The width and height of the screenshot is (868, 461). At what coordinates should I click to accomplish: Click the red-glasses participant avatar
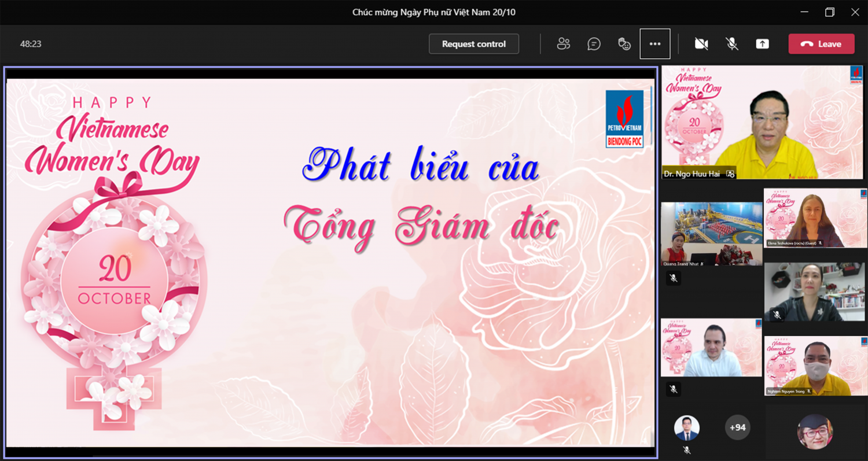(x=815, y=432)
